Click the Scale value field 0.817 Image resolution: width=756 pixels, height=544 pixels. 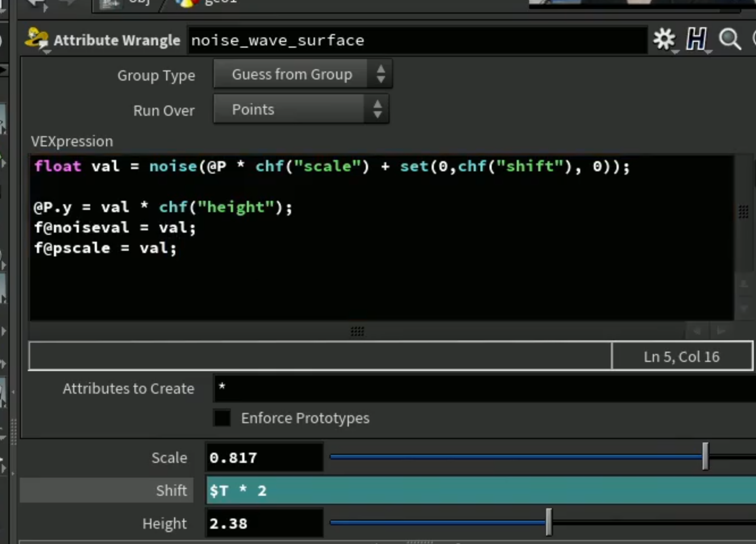click(x=264, y=457)
